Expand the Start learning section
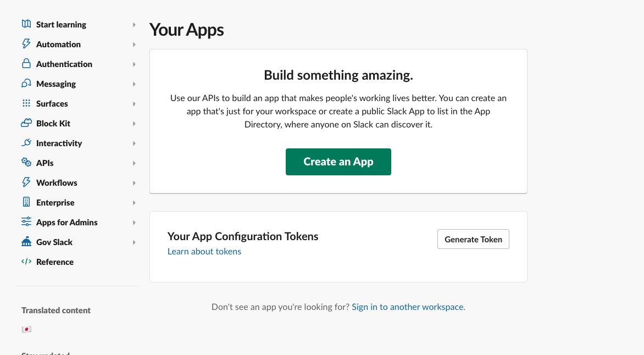Screen dimensions: 644x355 click(134, 24)
